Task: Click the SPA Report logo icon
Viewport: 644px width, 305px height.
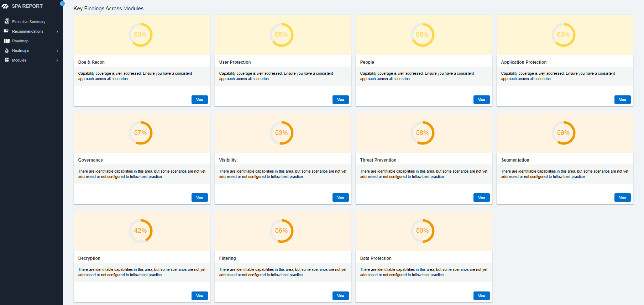Action: [x=5, y=6]
